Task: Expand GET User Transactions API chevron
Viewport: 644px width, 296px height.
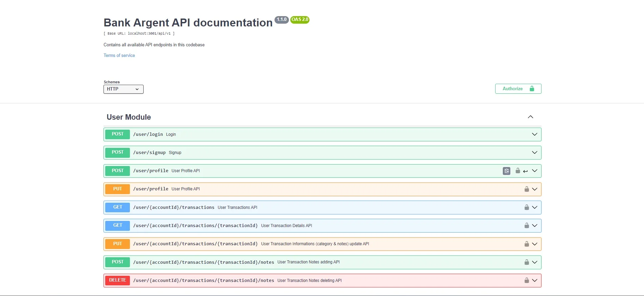Action: 535,207
